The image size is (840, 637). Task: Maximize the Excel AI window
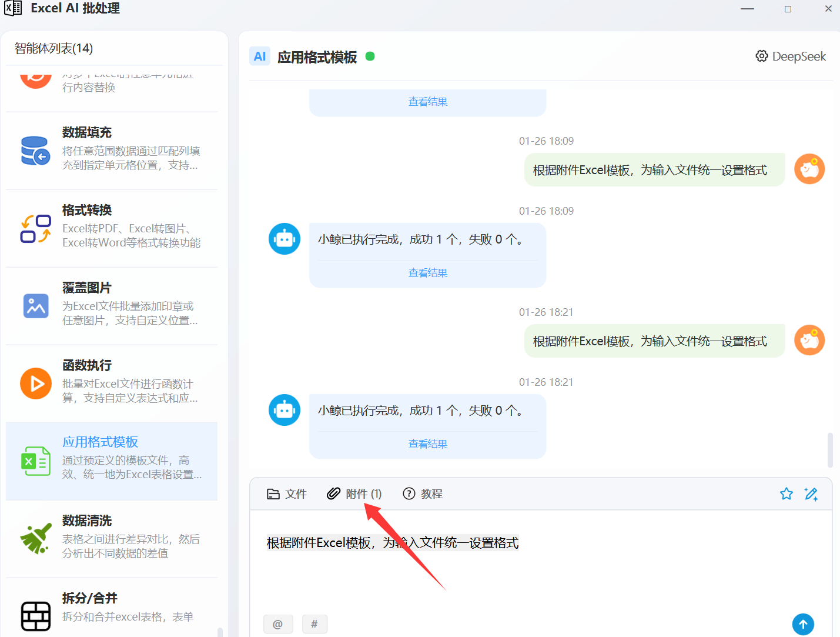click(x=788, y=9)
